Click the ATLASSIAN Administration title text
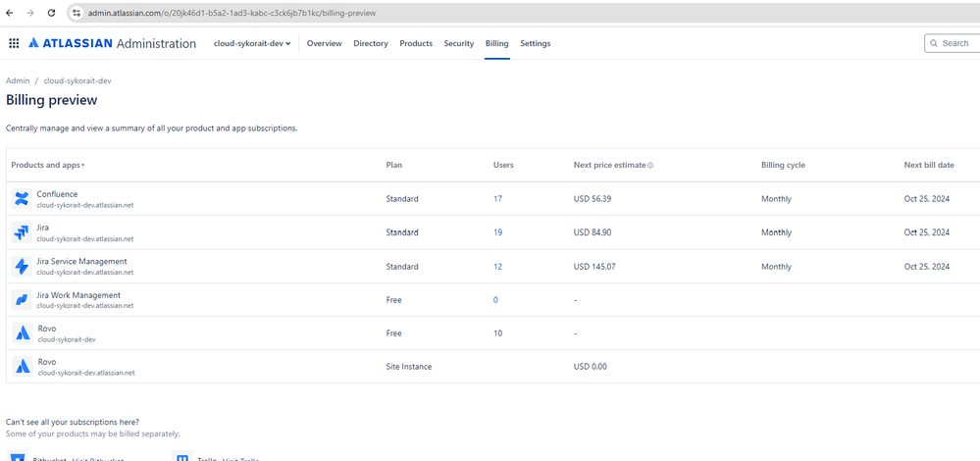 pos(120,43)
